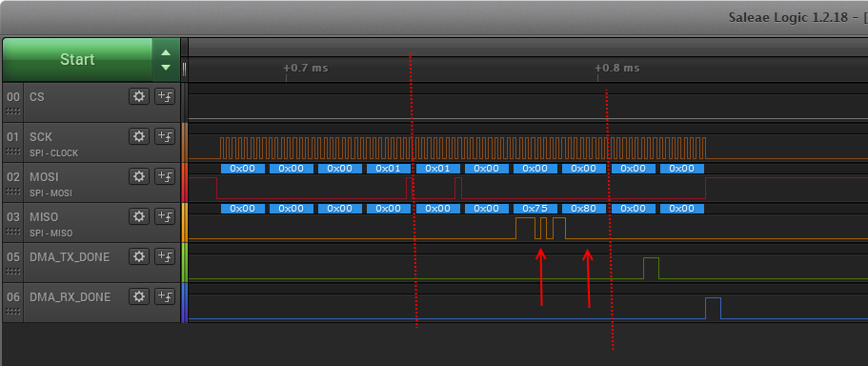Click the red MOSI channel color strip
This screenshot has height=366, width=868.
(185, 182)
